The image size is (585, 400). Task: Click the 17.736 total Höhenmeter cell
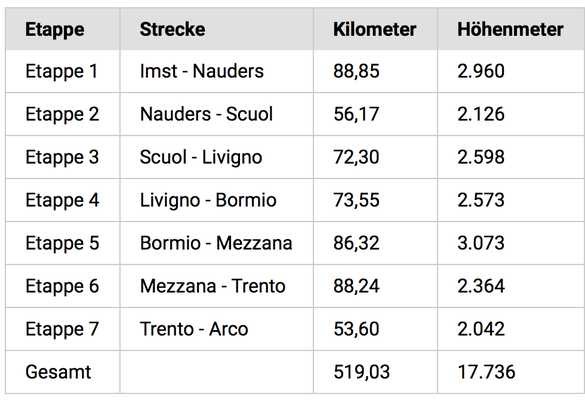511,372
